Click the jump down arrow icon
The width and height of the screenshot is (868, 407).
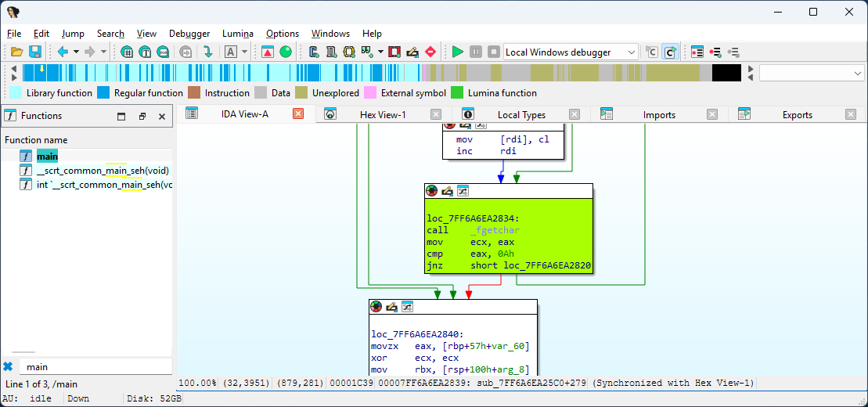point(207,52)
